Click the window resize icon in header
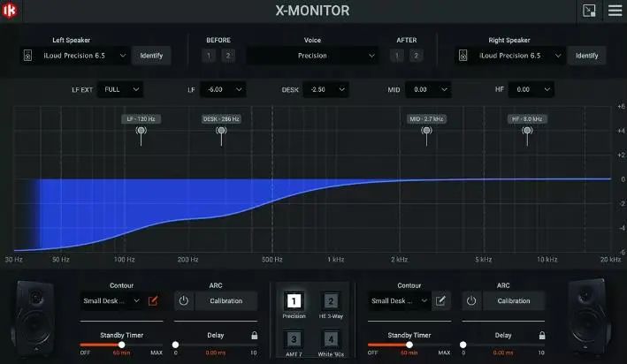Image resolution: width=627 pixels, height=364 pixels. pyautogui.click(x=589, y=11)
